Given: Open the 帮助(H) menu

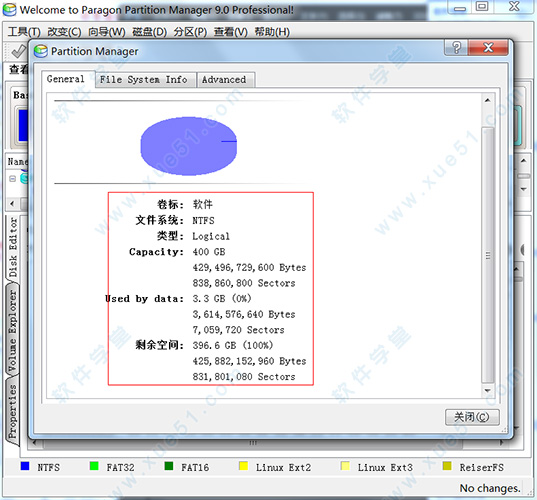Looking at the screenshot, I should point(272,32).
